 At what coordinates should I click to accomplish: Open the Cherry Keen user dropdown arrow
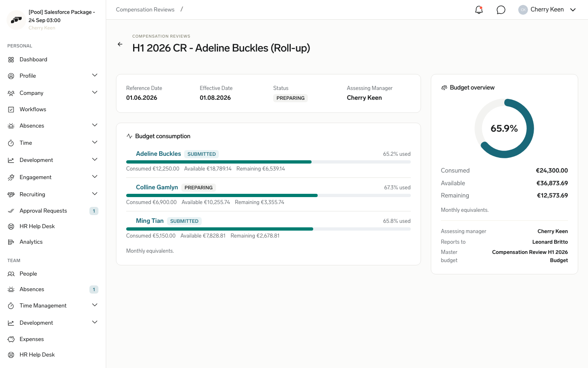pyautogui.click(x=573, y=10)
